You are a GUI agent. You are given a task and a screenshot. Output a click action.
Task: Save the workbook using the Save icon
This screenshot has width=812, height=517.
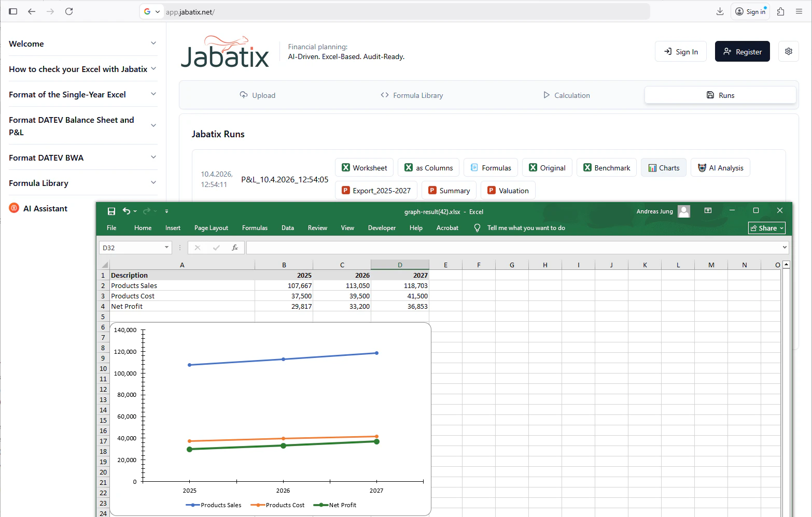(111, 211)
